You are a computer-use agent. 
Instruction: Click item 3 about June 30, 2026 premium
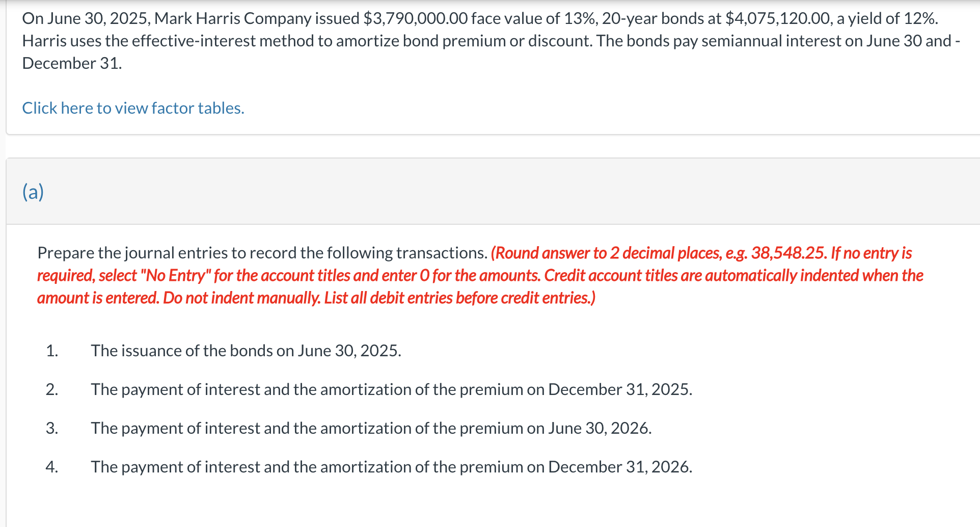(x=371, y=428)
